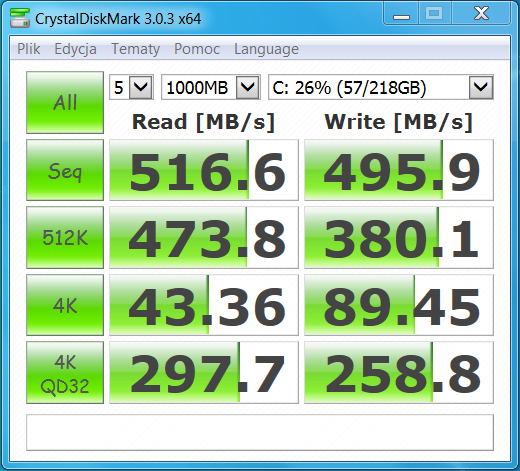Open the Language menu
520x471 pixels.
point(266,49)
